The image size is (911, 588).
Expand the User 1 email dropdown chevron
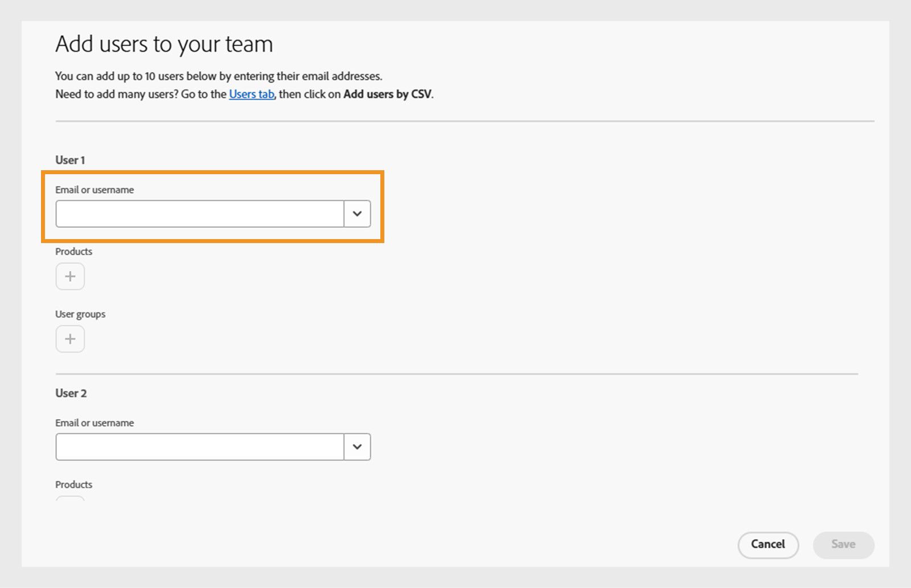click(357, 214)
